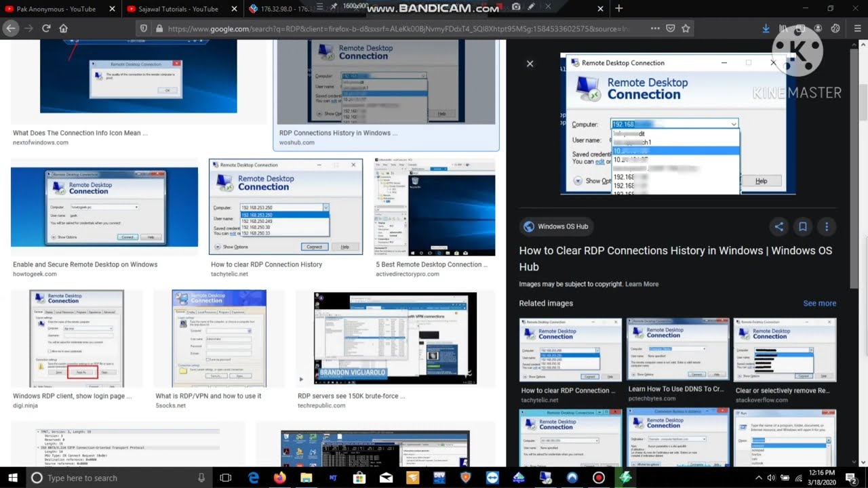Screen dimensions: 868x488
Task: Click the activedirectorypro.com source text
Action: coord(408,274)
